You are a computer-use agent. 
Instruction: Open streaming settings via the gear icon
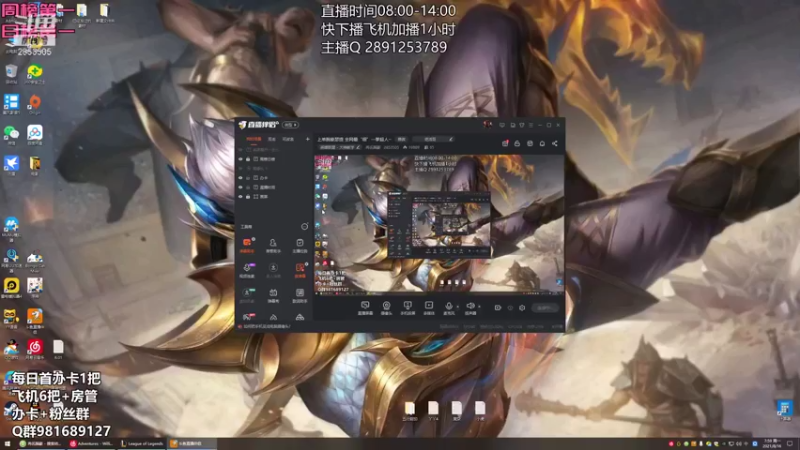click(522, 308)
